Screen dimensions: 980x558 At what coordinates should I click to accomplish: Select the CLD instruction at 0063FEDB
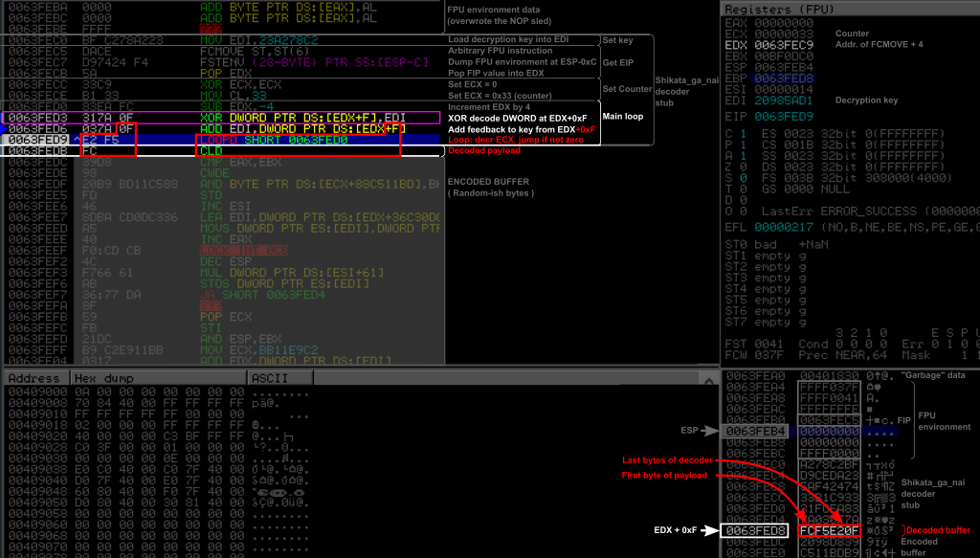[212, 151]
